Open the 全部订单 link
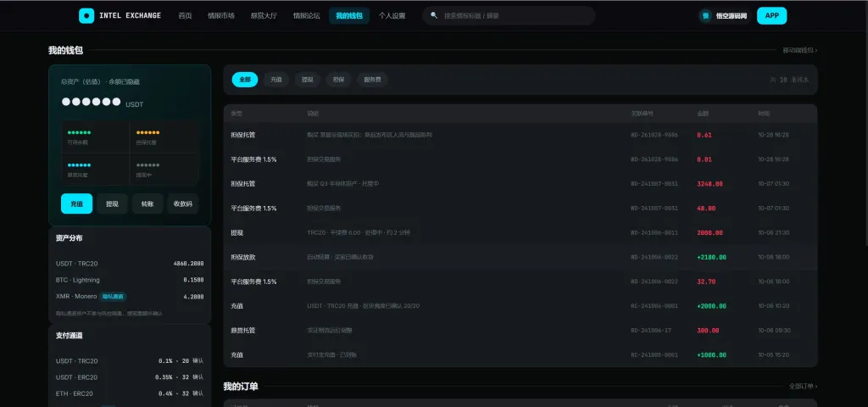 (x=803, y=386)
